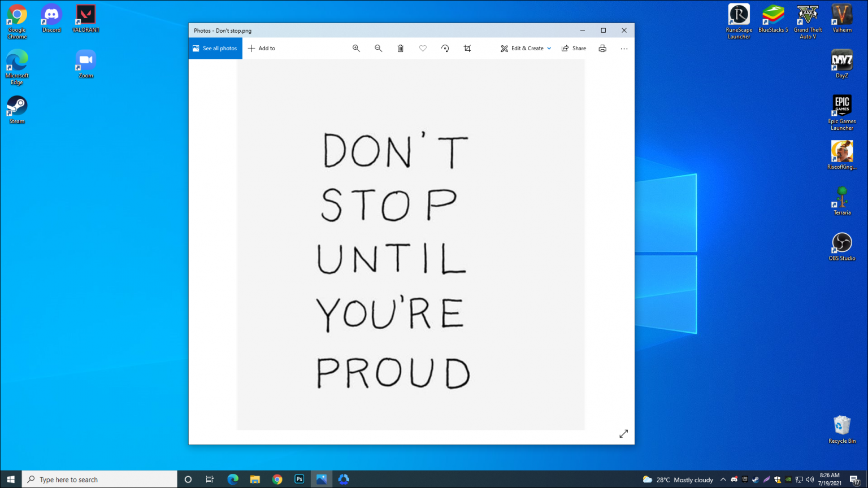Viewport: 868px width, 488px height.
Task: Switch to See all photos
Action: coord(215,48)
